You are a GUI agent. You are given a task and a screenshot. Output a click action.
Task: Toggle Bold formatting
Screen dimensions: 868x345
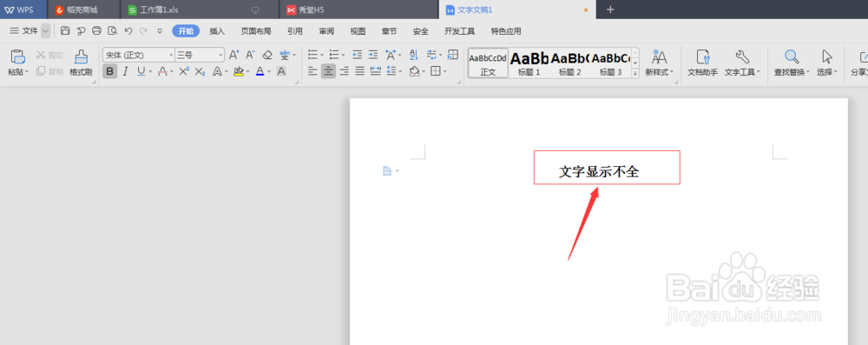(109, 71)
